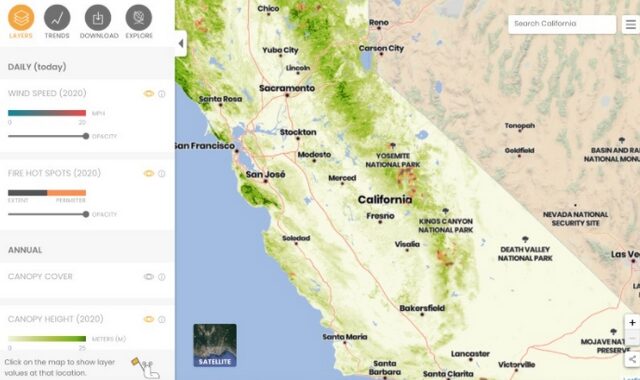This screenshot has width=640, height=380.
Task: Show info for Canopy Cover layer
Action: click(162, 277)
